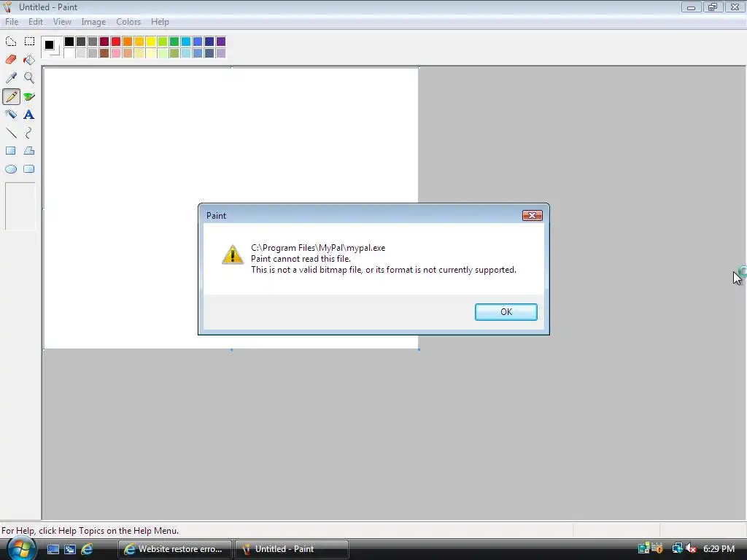Pick the black color swatch in the palette row
Screen dimensions: 747x560
[x=69, y=42]
